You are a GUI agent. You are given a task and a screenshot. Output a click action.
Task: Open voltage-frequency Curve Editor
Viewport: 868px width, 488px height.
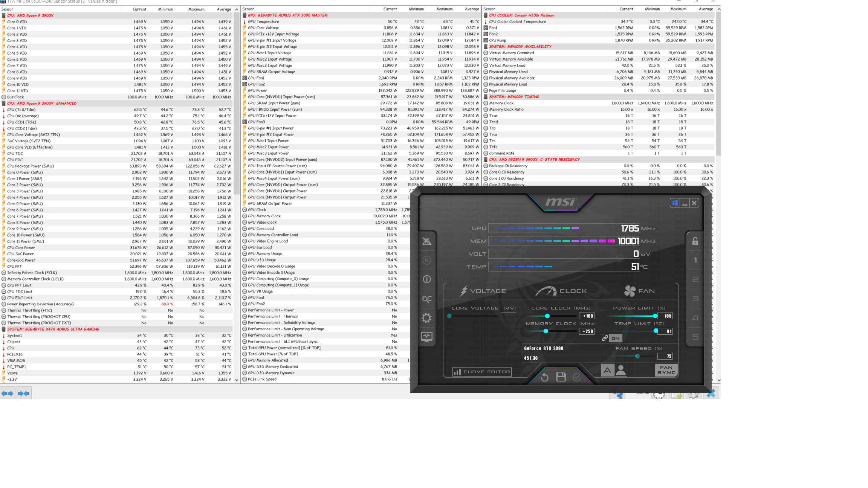[482, 372]
